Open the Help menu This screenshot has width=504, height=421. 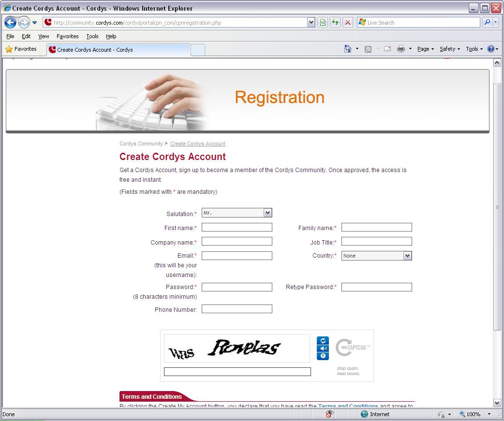click(x=111, y=36)
